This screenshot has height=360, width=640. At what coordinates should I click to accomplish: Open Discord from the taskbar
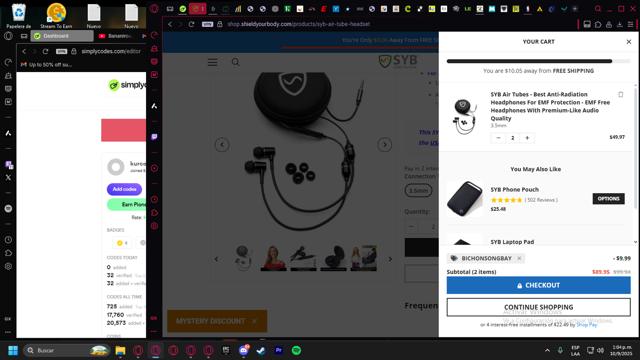tap(244, 350)
